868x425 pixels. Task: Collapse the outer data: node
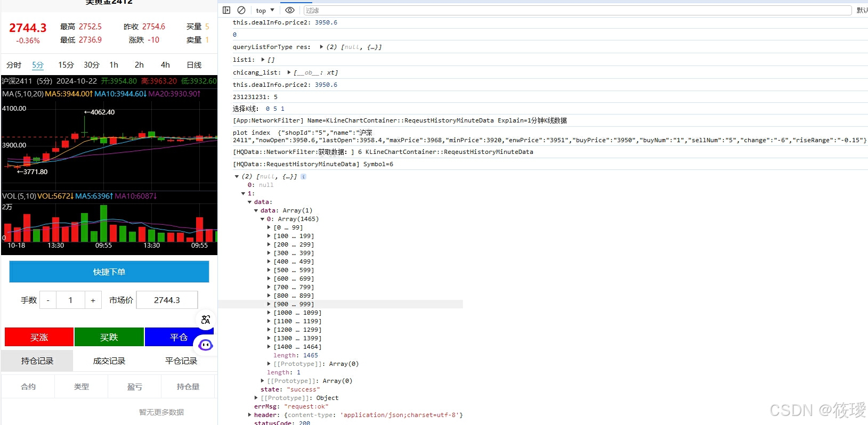[249, 202]
